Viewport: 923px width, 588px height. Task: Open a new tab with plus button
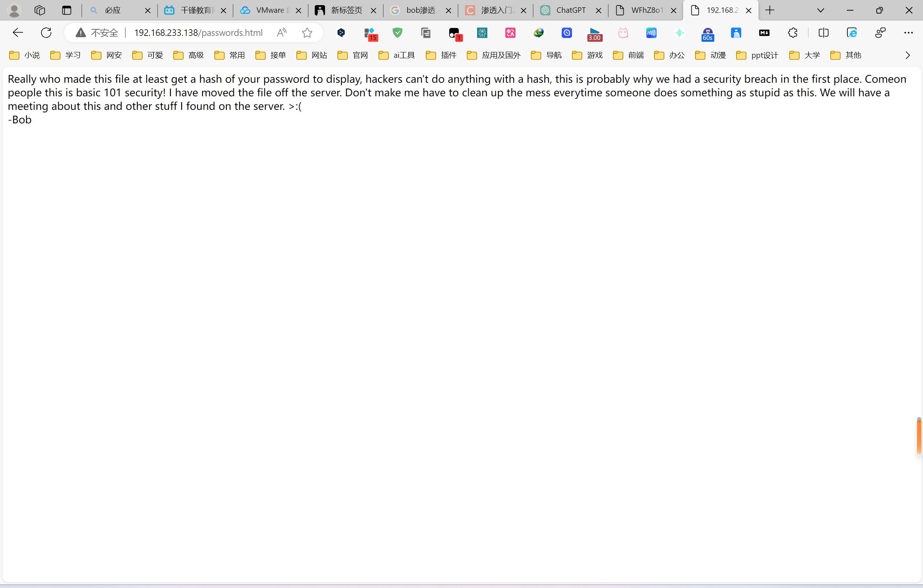point(770,10)
